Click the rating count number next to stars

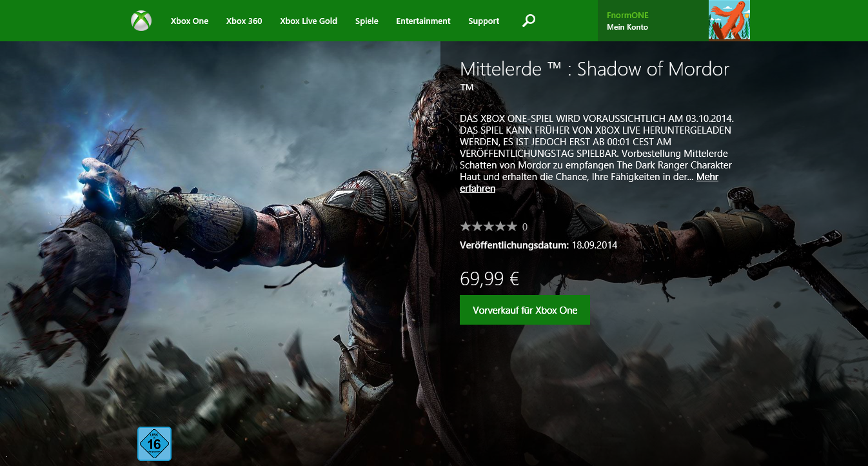coord(525,227)
